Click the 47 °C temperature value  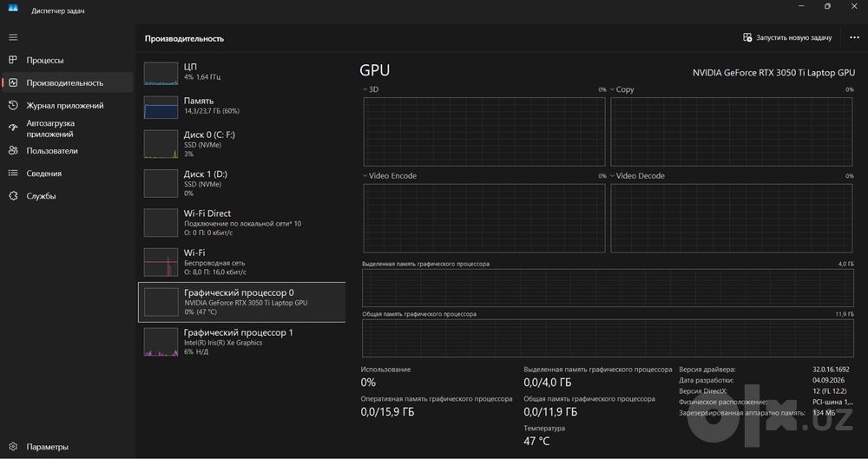536,442
